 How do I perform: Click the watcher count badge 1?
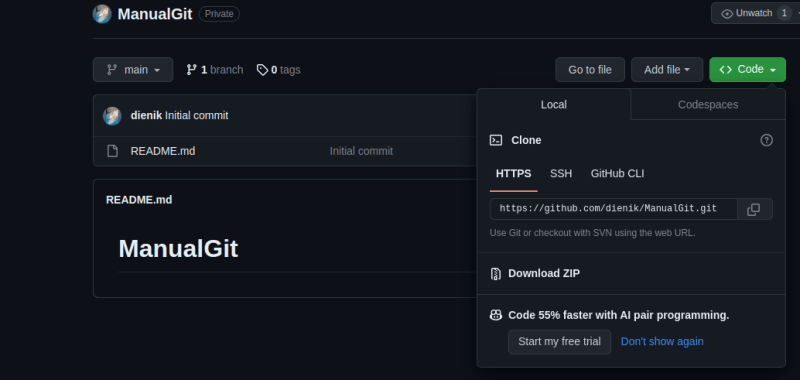(x=784, y=13)
